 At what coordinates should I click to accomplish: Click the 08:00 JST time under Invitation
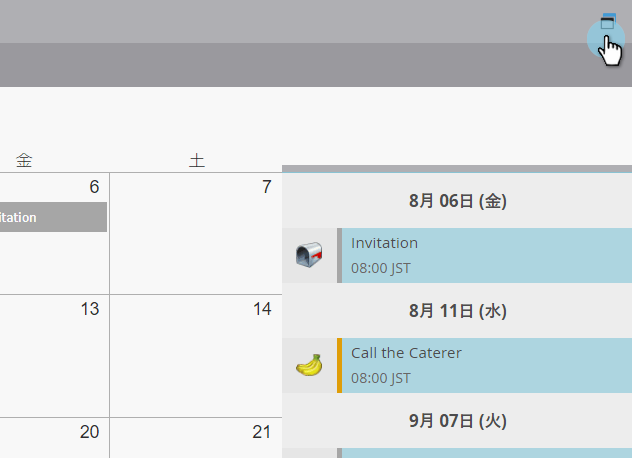coord(380,268)
